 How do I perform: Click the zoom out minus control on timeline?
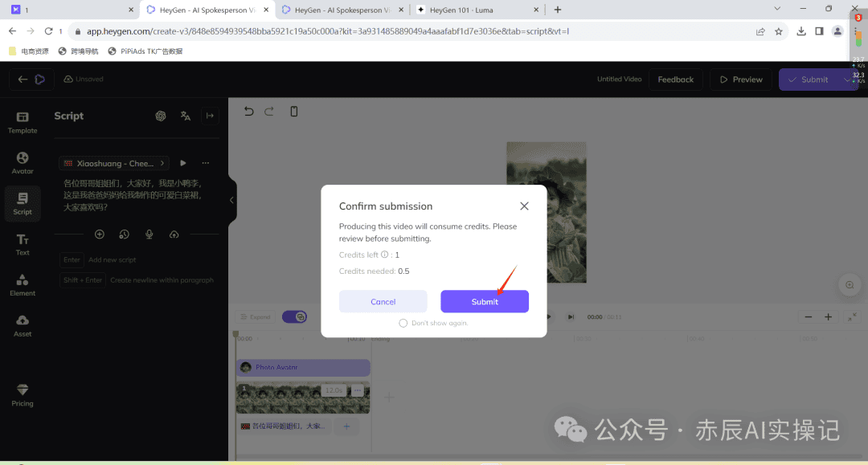click(809, 316)
